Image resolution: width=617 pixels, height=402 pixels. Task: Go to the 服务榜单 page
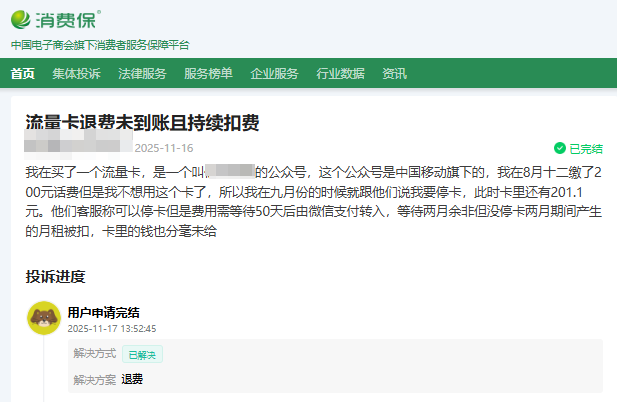[x=208, y=73]
